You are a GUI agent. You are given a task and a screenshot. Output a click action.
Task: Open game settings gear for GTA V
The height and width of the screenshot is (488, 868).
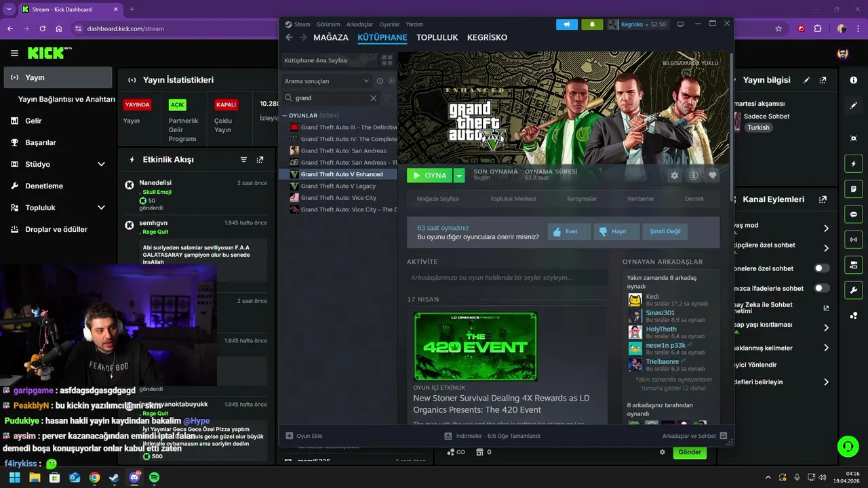click(674, 176)
